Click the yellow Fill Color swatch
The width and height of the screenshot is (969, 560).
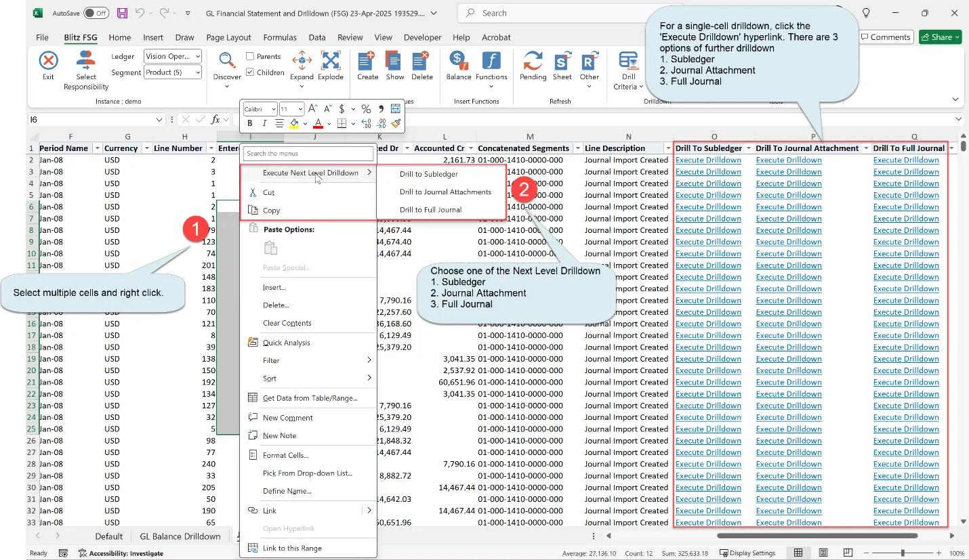click(x=294, y=123)
